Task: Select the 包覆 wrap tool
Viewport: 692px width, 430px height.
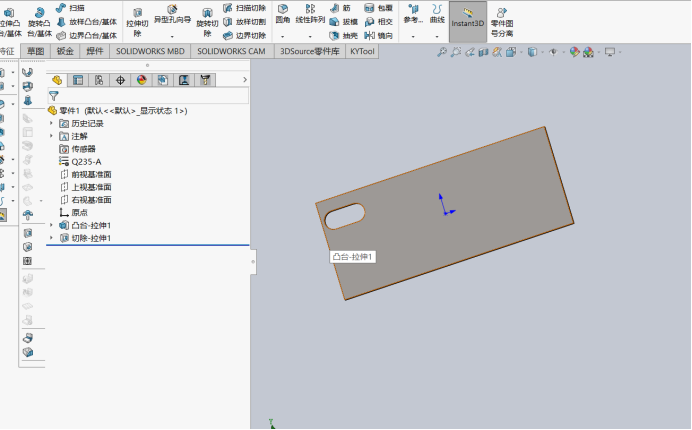Action: tap(379, 8)
